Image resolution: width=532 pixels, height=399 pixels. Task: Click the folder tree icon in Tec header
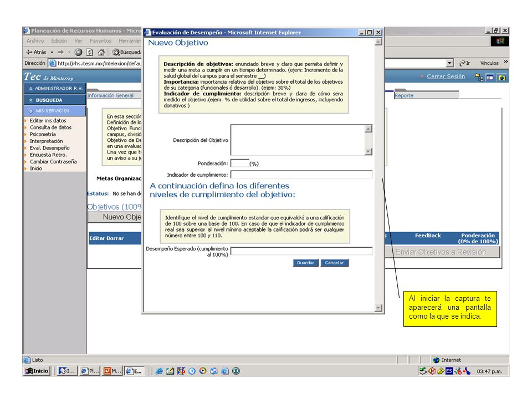[479, 78]
